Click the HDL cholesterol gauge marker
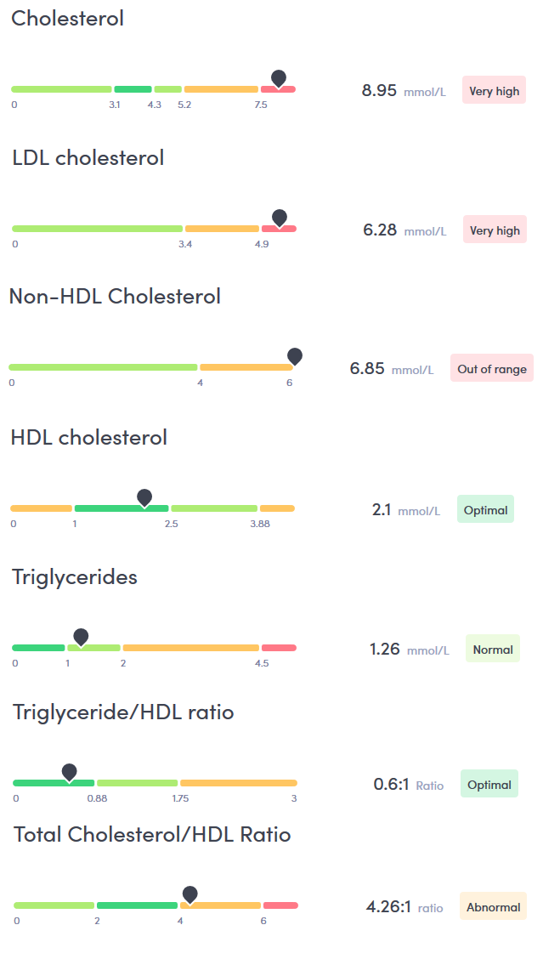 point(144,497)
